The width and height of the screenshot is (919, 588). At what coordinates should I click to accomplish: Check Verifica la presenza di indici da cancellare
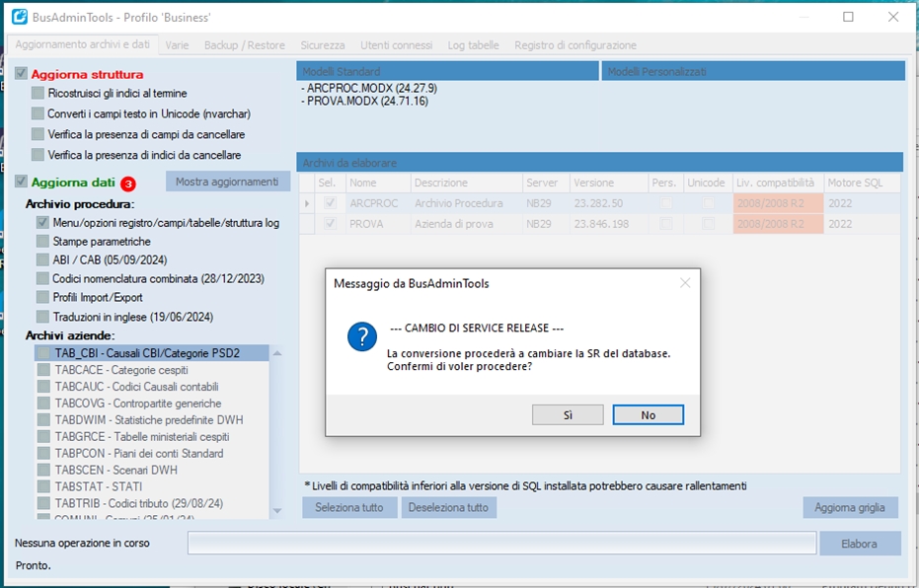click(x=38, y=155)
